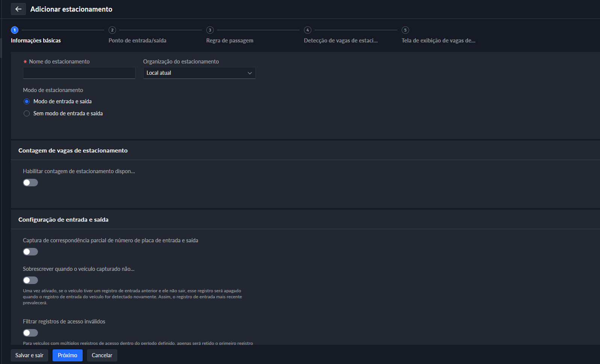Click step 2 circle icon

pos(112,30)
